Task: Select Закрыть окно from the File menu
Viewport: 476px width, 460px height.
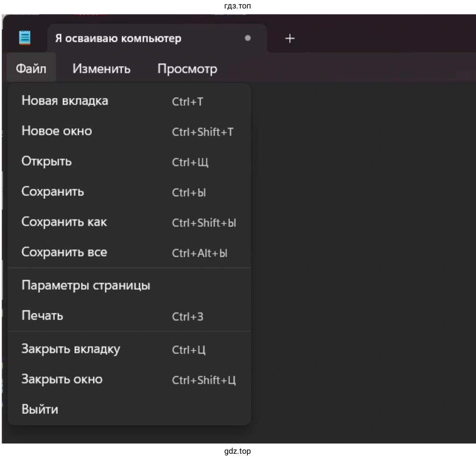Action: point(62,379)
